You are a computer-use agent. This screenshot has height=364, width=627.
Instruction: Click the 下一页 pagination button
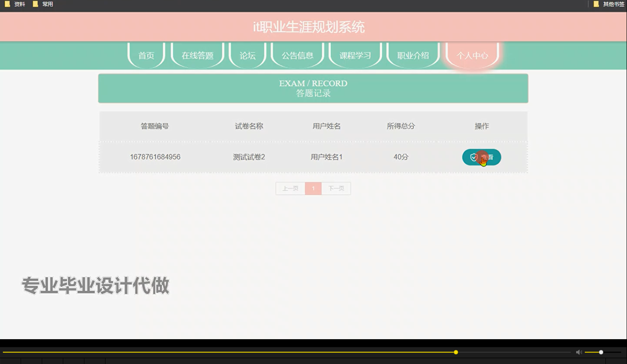(336, 188)
